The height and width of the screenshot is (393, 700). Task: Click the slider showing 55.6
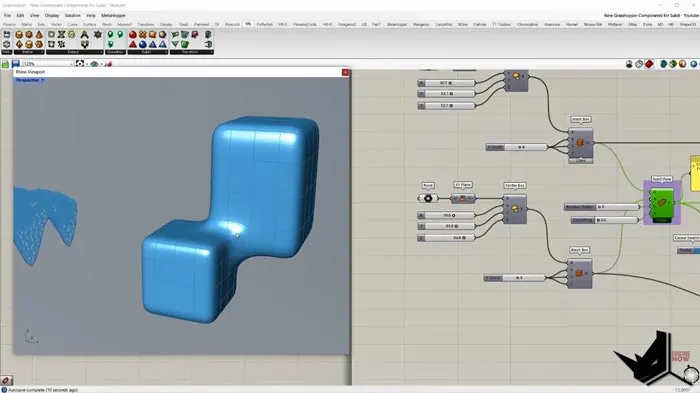(x=446, y=215)
